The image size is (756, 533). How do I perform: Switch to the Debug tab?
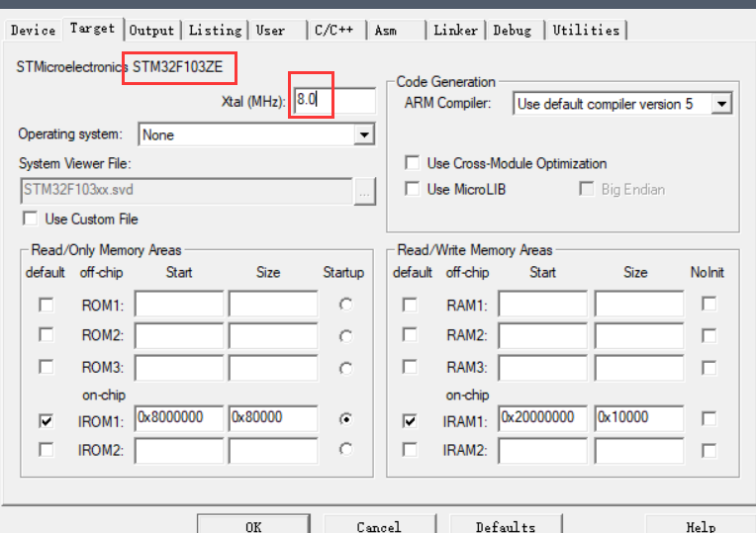pyautogui.click(x=515, y=30)
